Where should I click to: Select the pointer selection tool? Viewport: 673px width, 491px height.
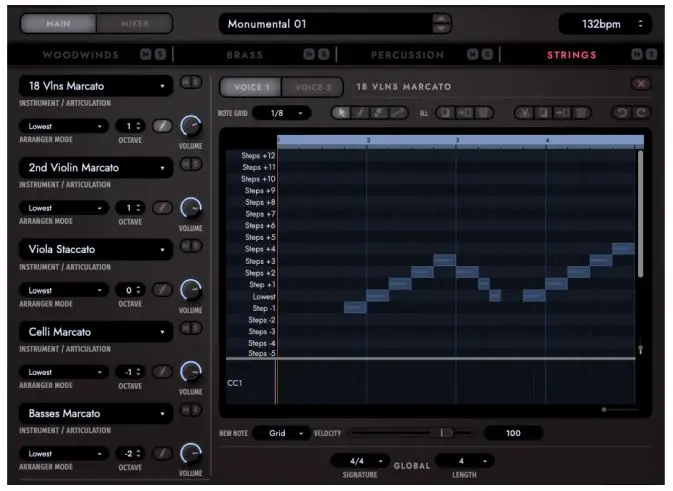click(x=342, y=113)
